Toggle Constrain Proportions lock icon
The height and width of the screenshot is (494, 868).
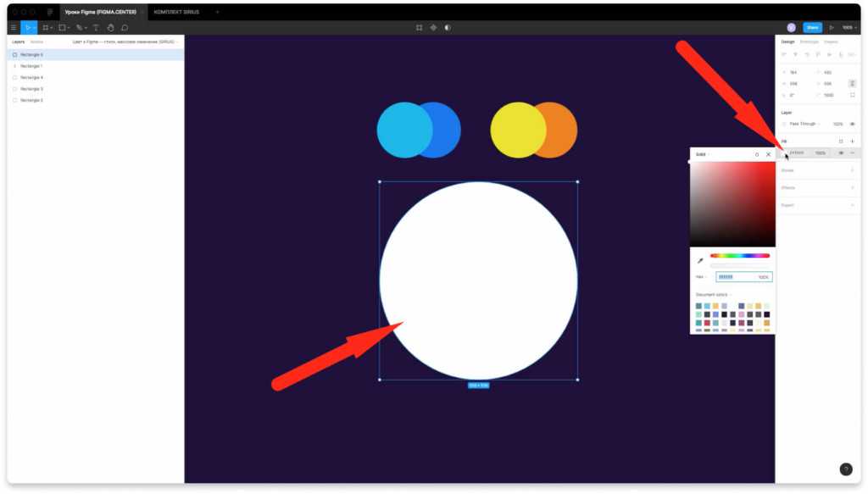click(853, 84)
